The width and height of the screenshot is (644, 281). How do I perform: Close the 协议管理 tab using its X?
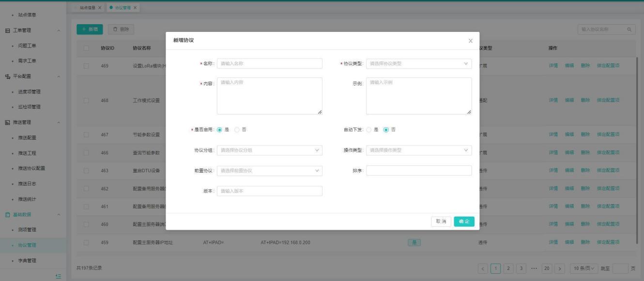(x=135, y=8)
